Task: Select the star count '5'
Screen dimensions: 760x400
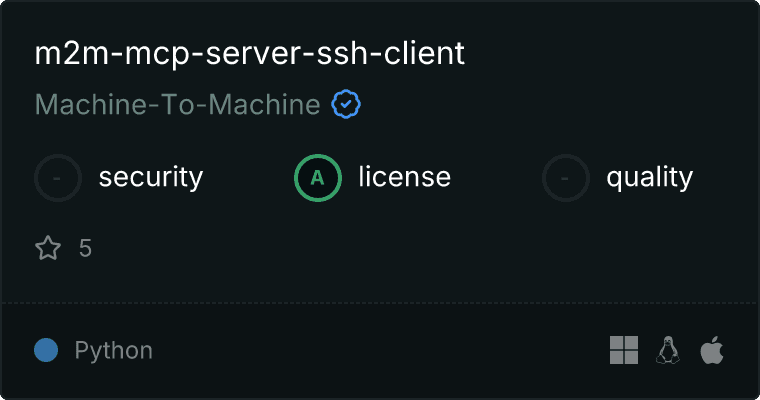Action: click(85, 248)
